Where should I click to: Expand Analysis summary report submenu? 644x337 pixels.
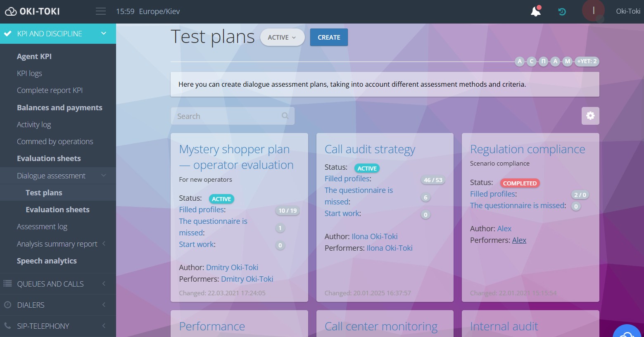104,244
